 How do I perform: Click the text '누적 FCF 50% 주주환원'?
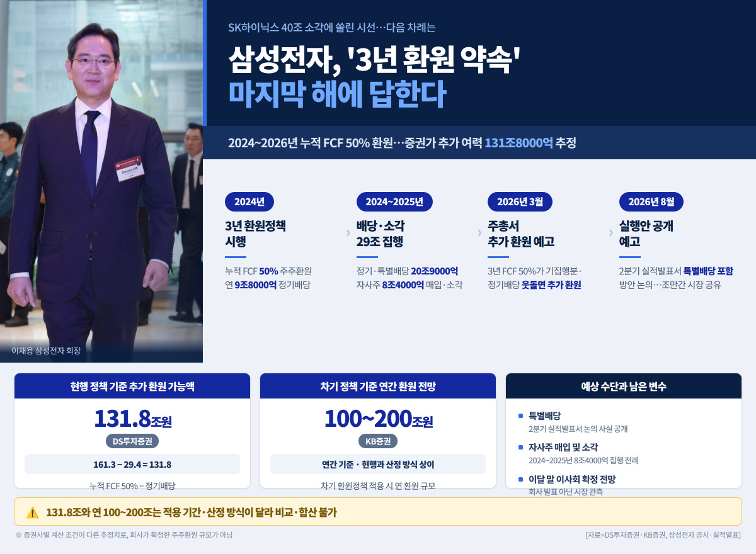(x=268, y=271)
